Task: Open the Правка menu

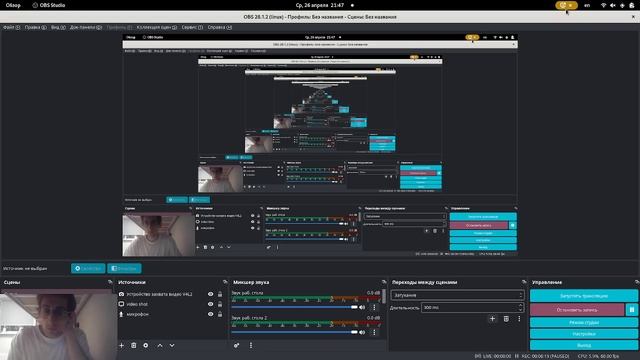Action: pos(36,27)
